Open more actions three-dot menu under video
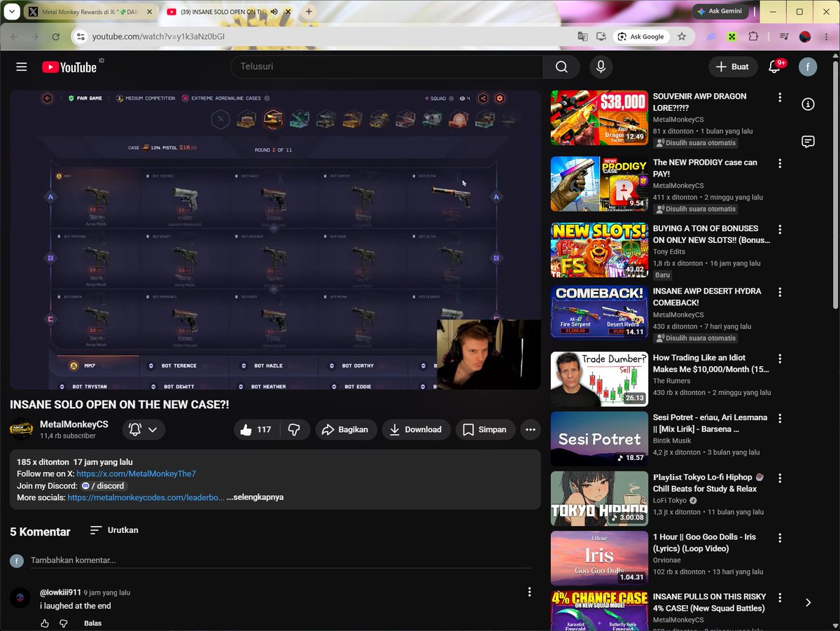This screenshot has height=631, width=840. 531,429
